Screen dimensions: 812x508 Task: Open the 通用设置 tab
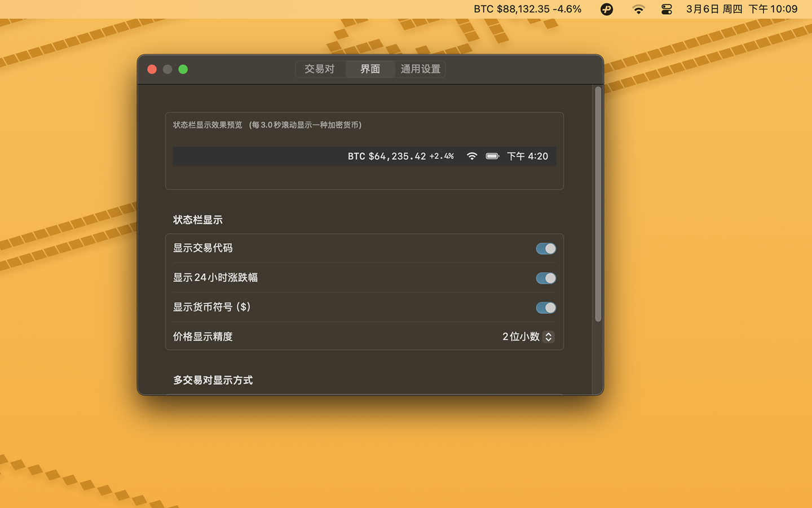(421, 69)
